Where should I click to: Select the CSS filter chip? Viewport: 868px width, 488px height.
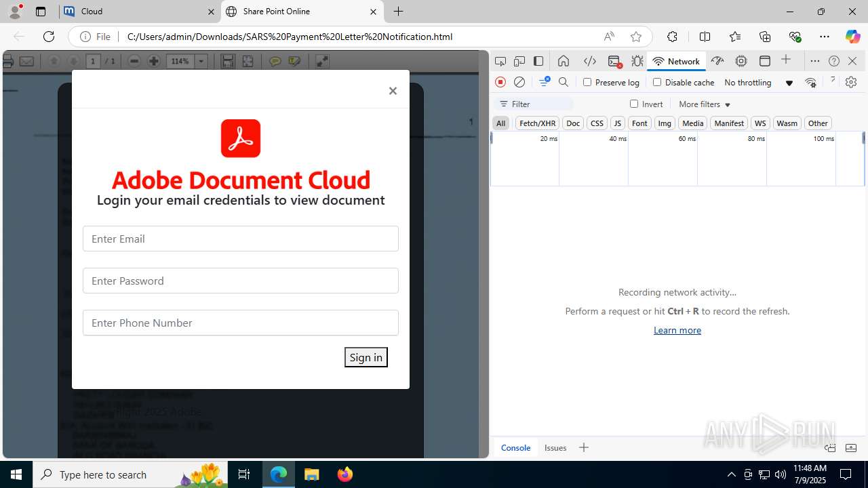(x=597, y=123)
